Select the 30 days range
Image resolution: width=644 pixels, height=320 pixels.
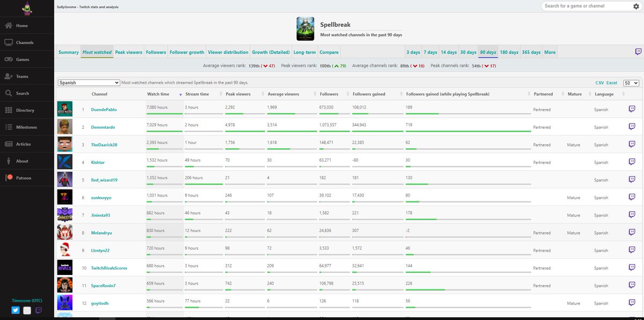(468, 52)
